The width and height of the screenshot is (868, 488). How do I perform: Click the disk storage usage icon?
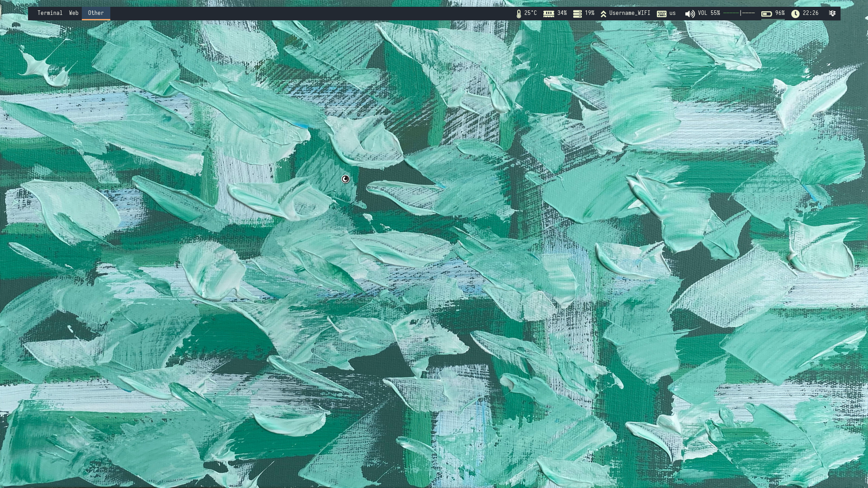pyautogui.click(x=577, y=14)
